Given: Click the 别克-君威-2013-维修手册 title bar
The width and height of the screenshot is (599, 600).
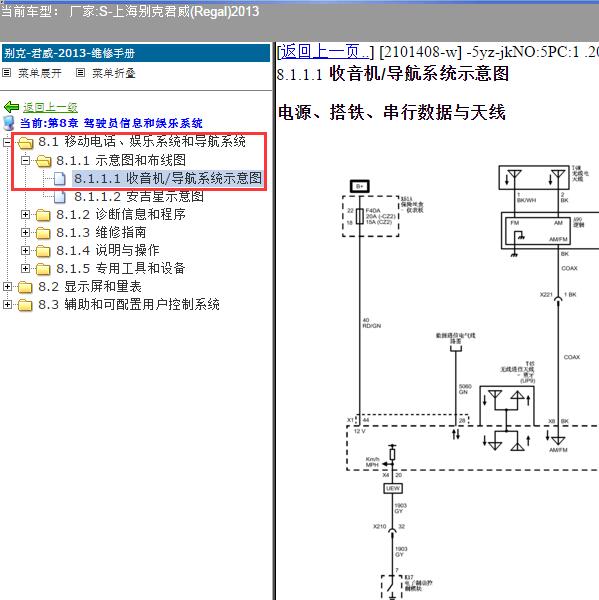Looking at the screenshot, I should coord(136,53).
